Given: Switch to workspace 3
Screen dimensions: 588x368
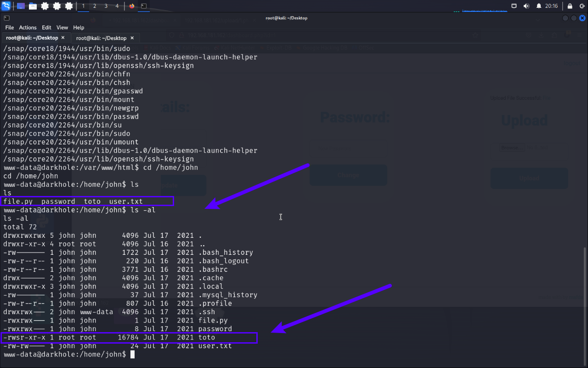Looking at the screenshot, I should click(106, 6).
